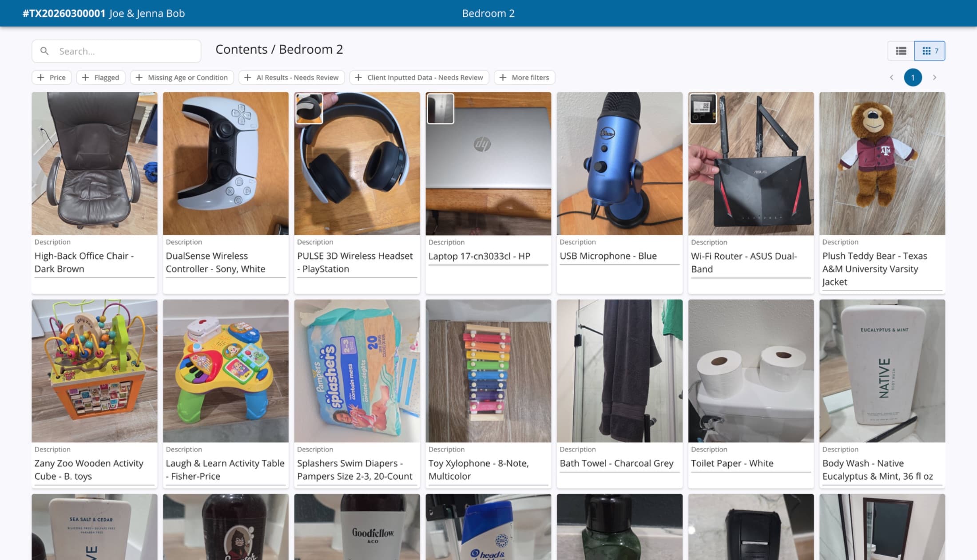Edit description USB Microphone - Blue
This screenshot has height=560, width=977.
click(620, 256)
